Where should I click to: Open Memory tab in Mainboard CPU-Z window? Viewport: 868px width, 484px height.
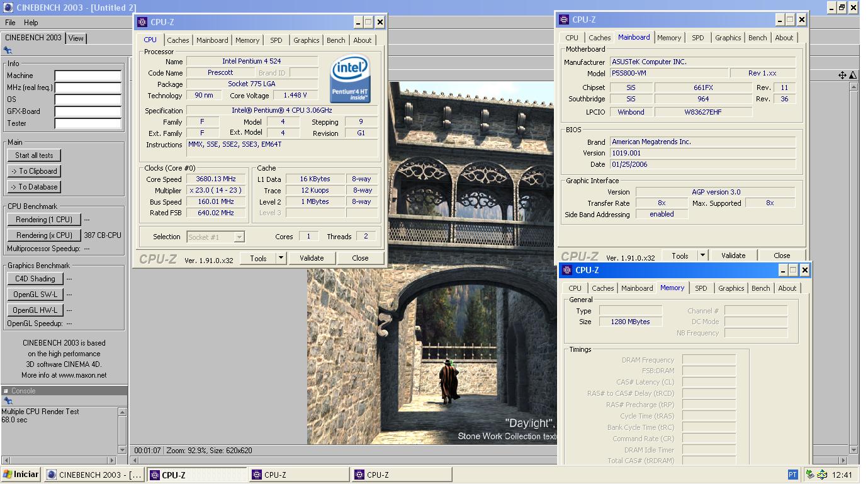669,38
